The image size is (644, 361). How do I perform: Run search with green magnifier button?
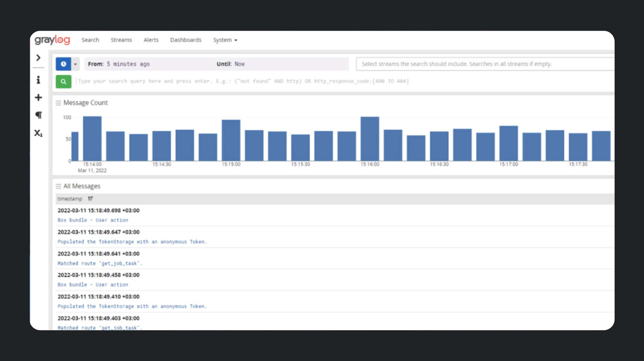(x=64, y=82)
